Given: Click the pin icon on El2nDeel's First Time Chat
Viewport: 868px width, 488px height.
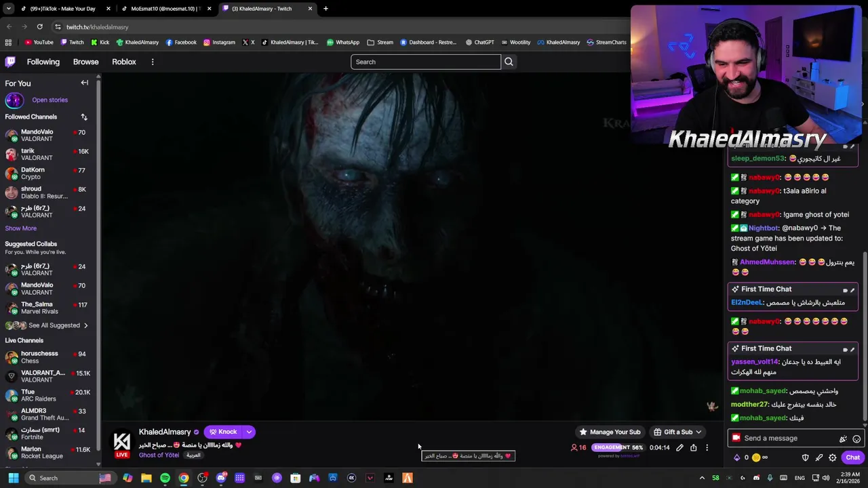Looking at the screenshot, I should pos(845,290).
